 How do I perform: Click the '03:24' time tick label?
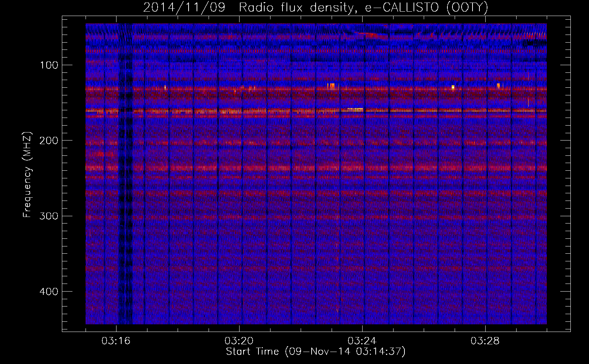(x=362, y=341)
